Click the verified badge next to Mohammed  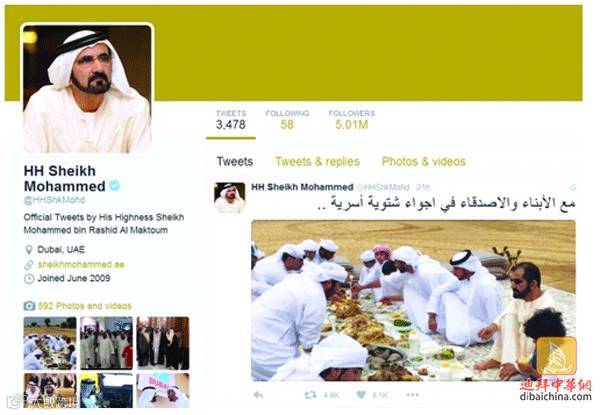[x=114, y=186]
